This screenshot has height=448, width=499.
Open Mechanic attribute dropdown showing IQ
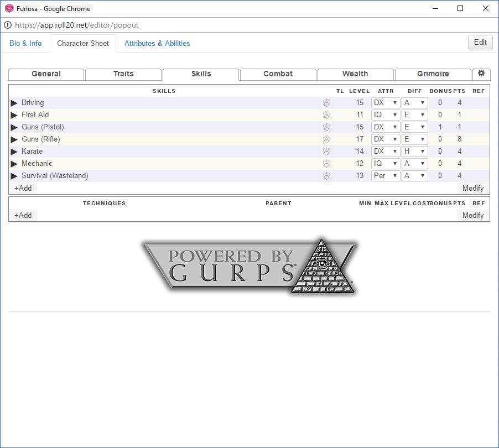tap(386, 164)
